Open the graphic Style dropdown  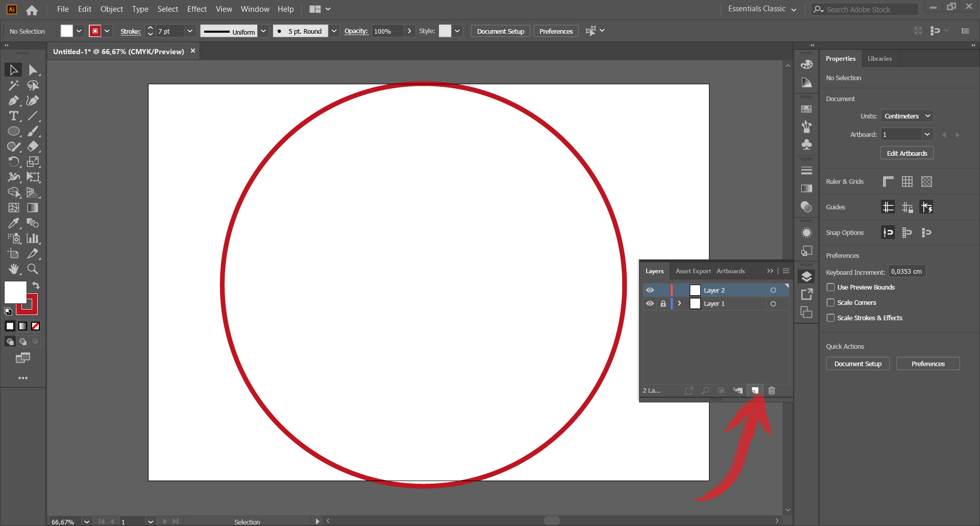click(457, 31)
